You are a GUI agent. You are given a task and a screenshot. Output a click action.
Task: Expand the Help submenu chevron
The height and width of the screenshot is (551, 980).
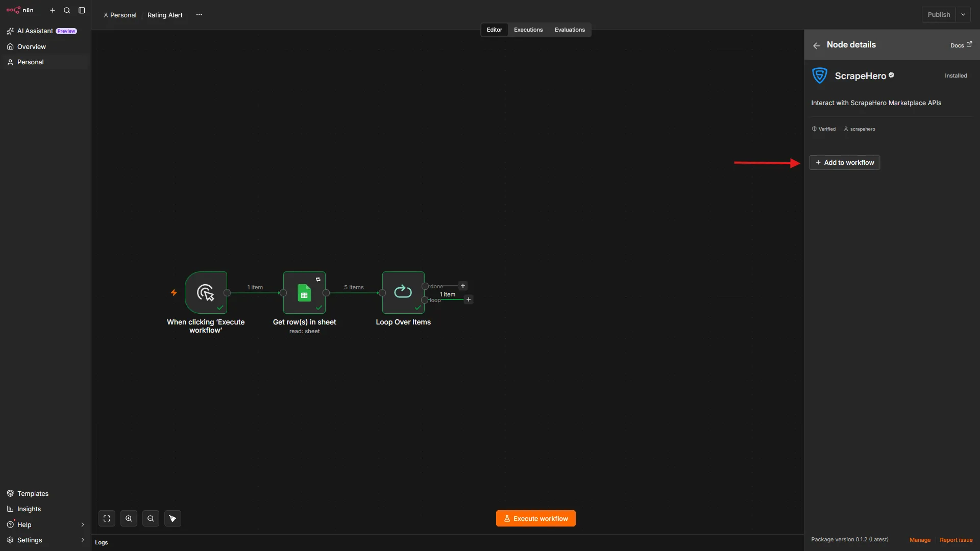(83, 524)
